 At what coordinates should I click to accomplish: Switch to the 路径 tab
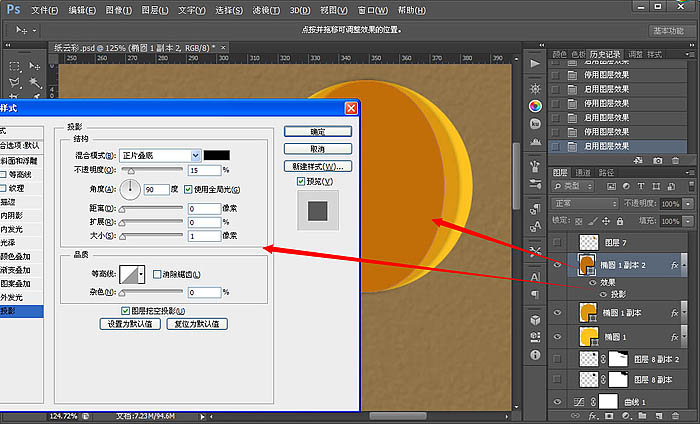pyautogui.click(x=606, y=172)
